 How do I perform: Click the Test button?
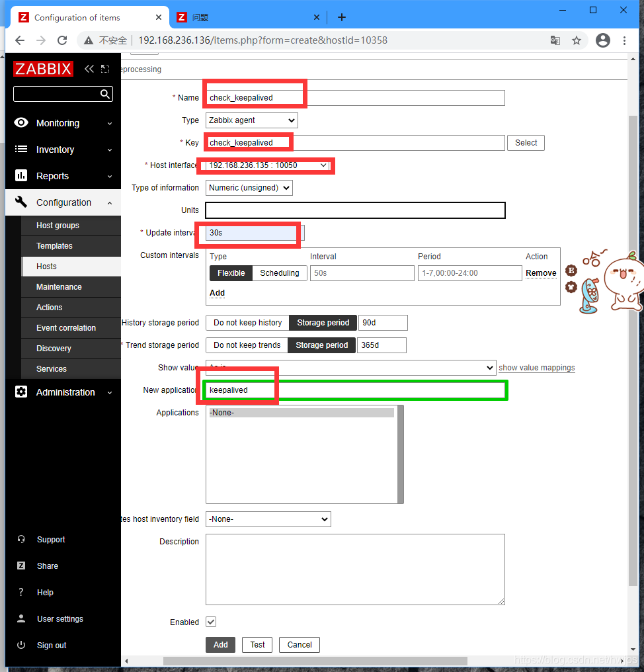[x=257, y=645]
